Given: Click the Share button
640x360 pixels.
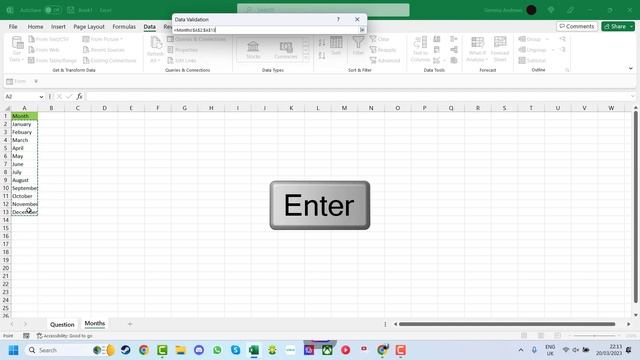Looking at the screenshot, I should tap(615, 27).
